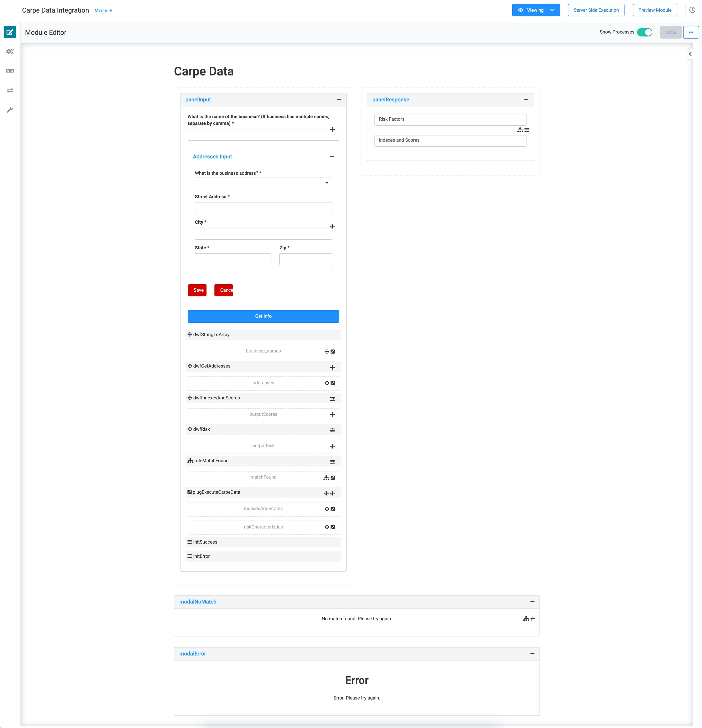702x728 pixels.
Task: Collapse the modalNoMatch panel
Action: [x=532, y=601]
